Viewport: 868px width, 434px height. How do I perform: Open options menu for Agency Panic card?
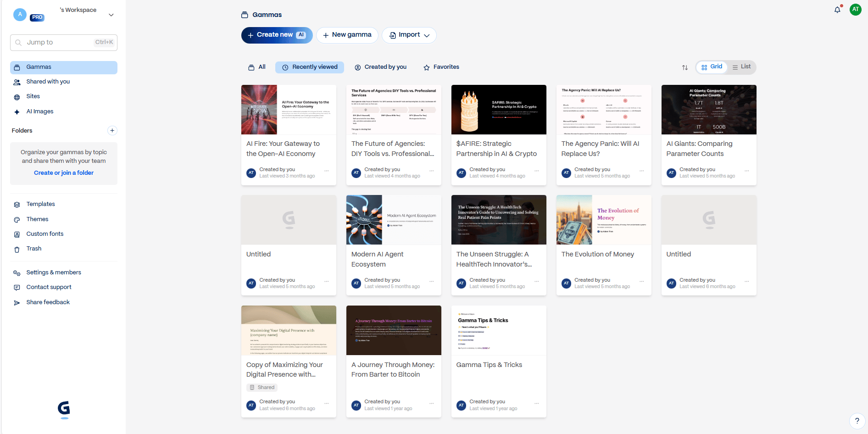click(642, 171)
